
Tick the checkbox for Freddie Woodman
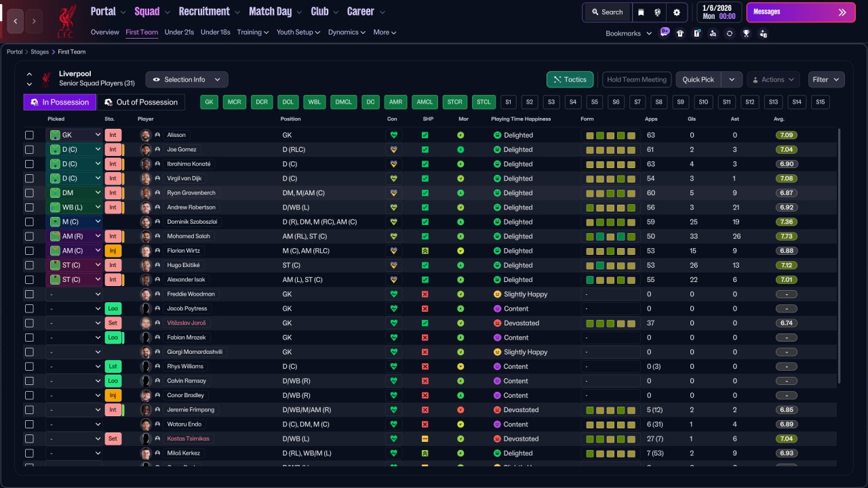(29, 294)
